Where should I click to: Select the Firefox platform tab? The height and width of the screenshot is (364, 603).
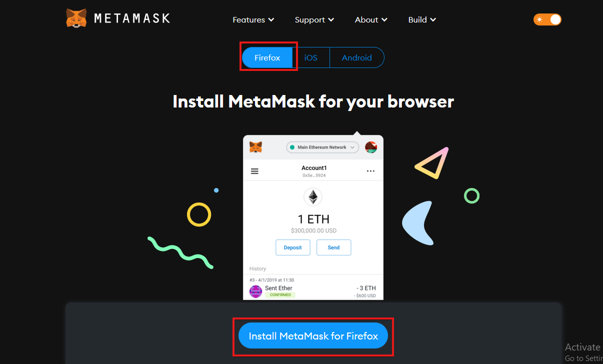click(x=267, y=57)
